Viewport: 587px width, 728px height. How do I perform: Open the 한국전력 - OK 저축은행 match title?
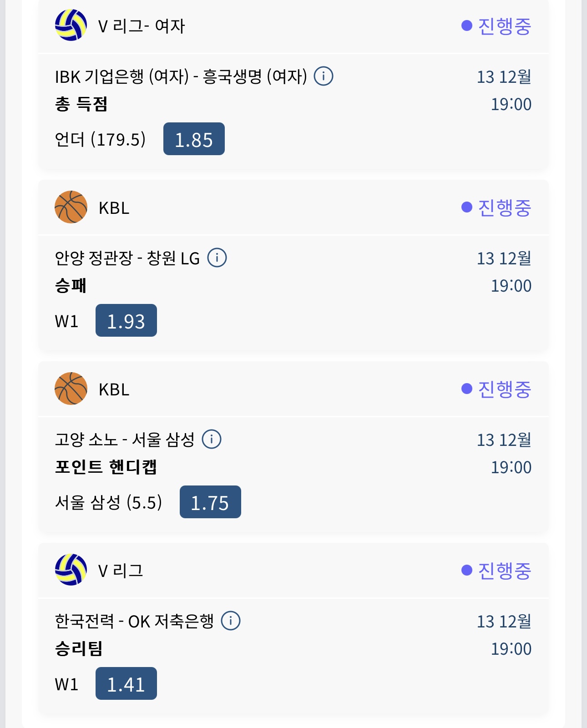point(134,621)
